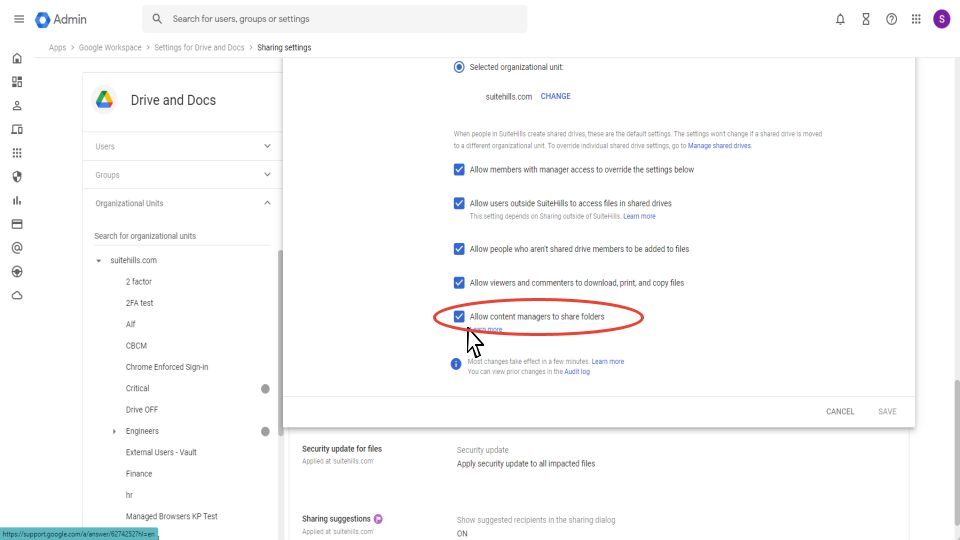960x540 pixels.
Task: Click the SAVE button
Action: coord(887,411)
